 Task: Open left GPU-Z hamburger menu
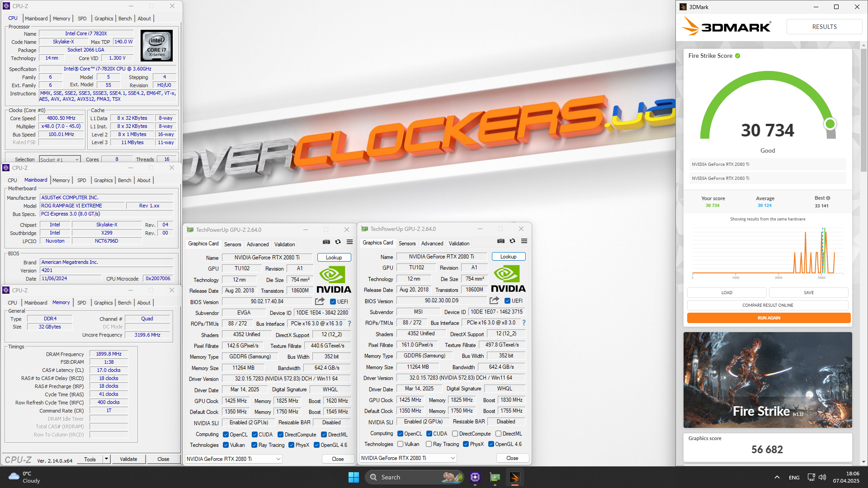350,242
